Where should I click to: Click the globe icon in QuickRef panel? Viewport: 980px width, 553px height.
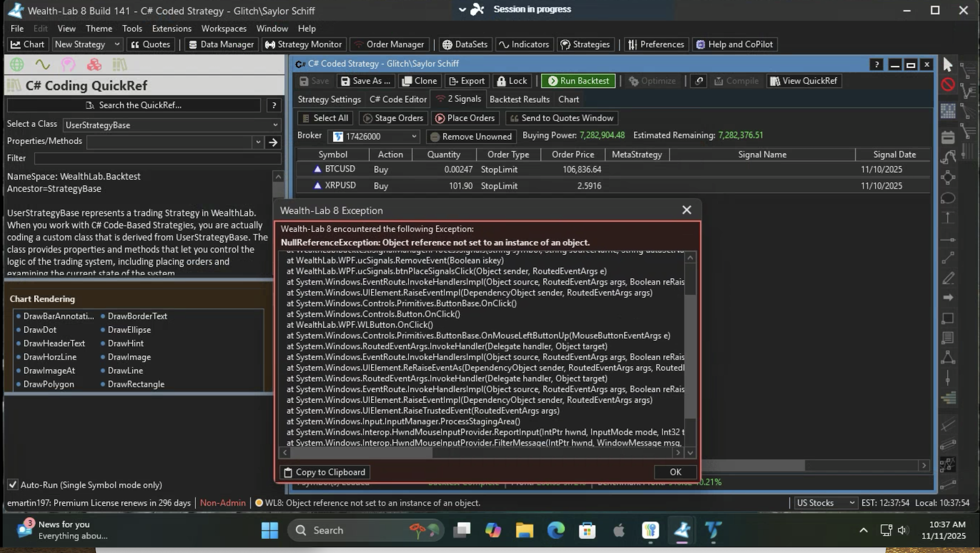click(x=17, y=64)
